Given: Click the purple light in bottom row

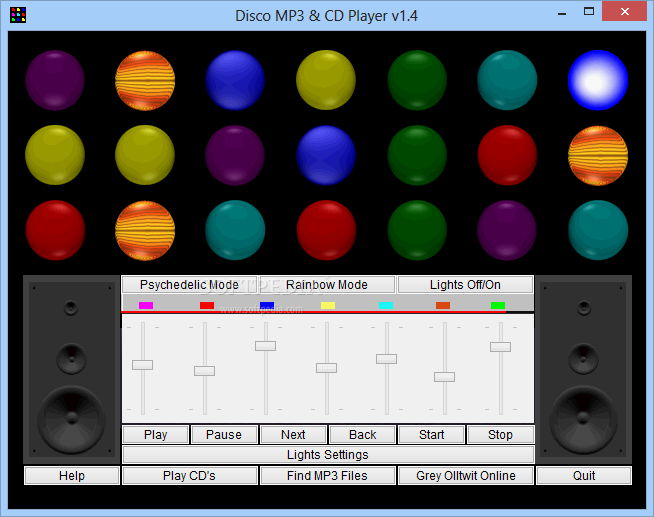Looking at the screenshot, I should [507, 230].
